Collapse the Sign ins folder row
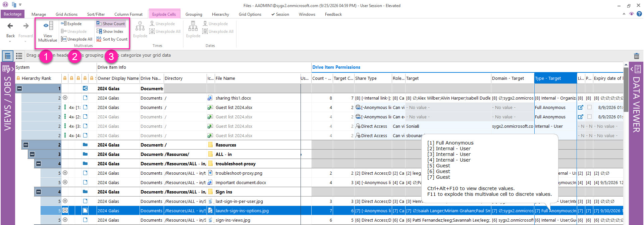 point(39,192)
